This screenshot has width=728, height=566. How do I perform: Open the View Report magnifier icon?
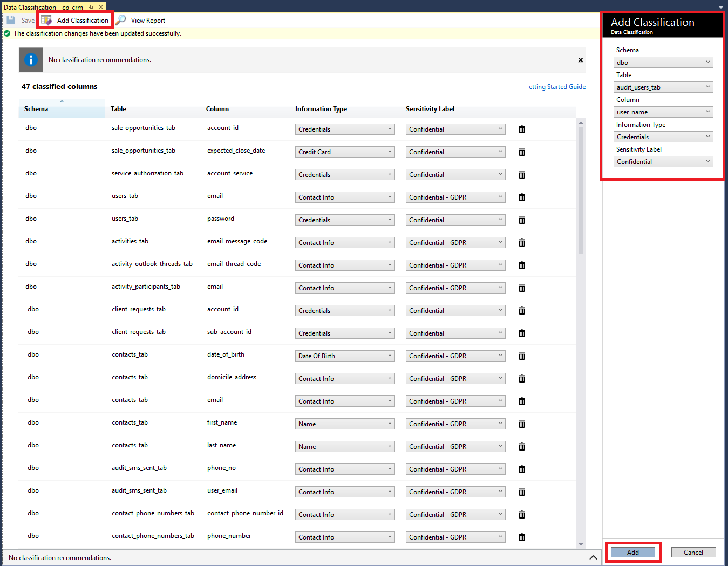121,21
